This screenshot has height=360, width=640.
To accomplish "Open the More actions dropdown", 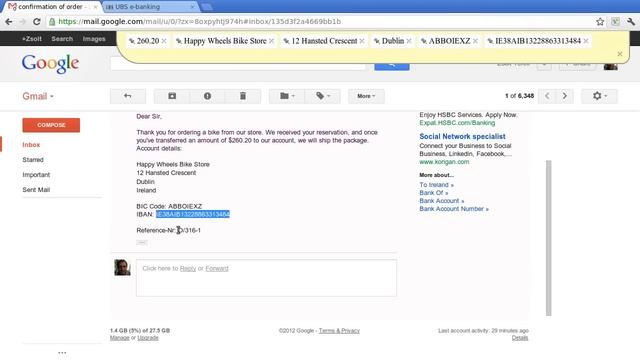I will tap(366, 96).
